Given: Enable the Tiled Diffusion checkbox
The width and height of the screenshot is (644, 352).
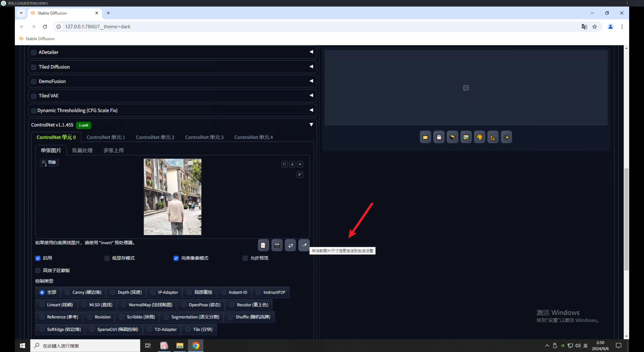Looking at the screenshot, I should pyautogui.click(x=34, y=67).
